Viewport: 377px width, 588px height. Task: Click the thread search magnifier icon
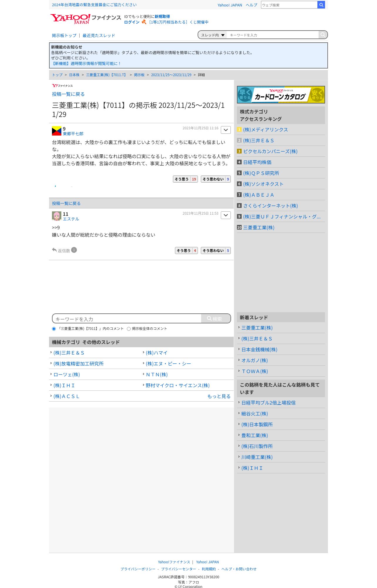click(x=323, y=35)
